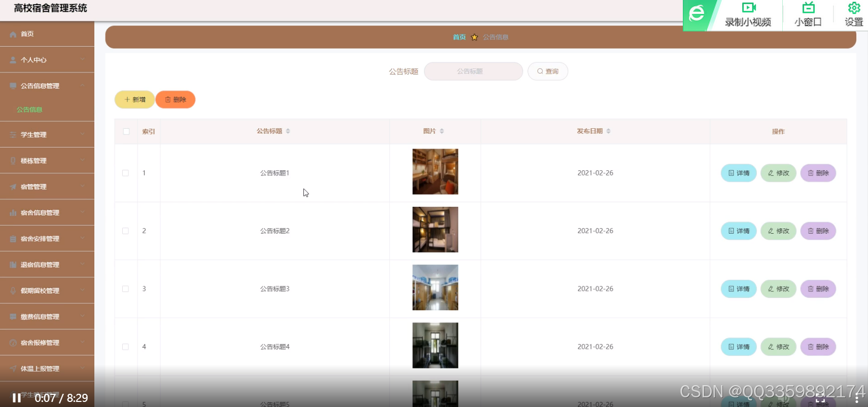Click 小窗口 small window icon
Viewport: 868px width, 407px height.
tap(808, 8)
